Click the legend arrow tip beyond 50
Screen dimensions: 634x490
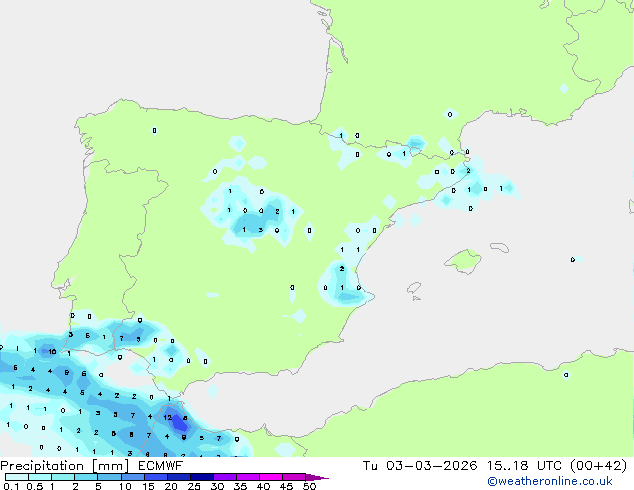(317, 477)
